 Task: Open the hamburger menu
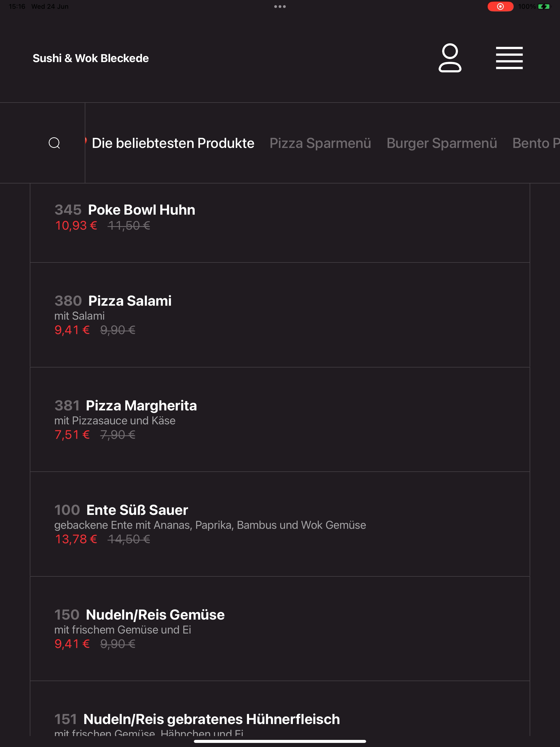[509, 58]
